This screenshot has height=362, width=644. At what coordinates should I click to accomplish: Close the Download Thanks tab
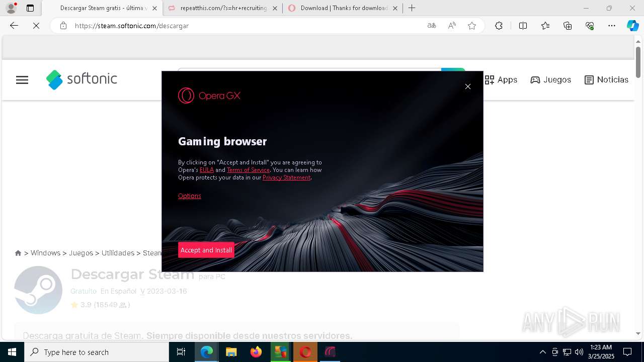[x=395, y=8]
